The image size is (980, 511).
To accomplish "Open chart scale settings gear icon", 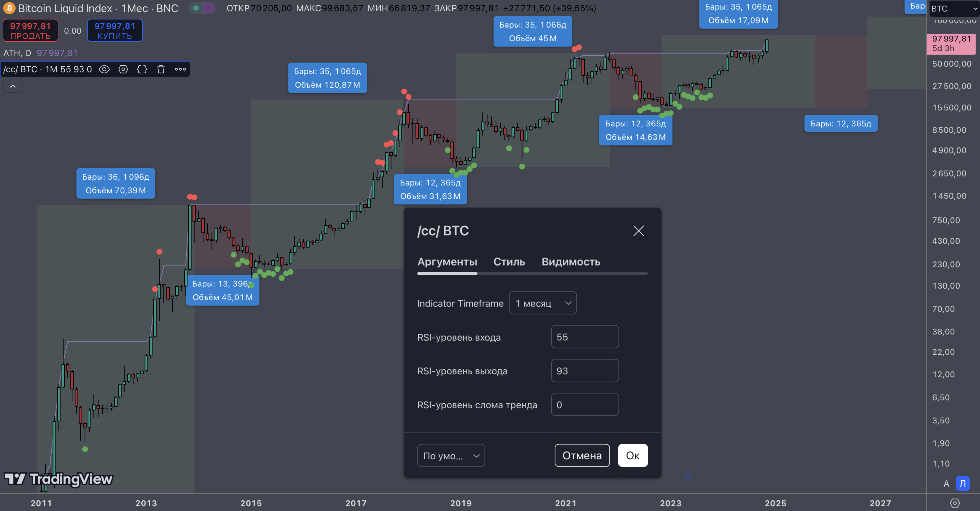I will (955, 503).
